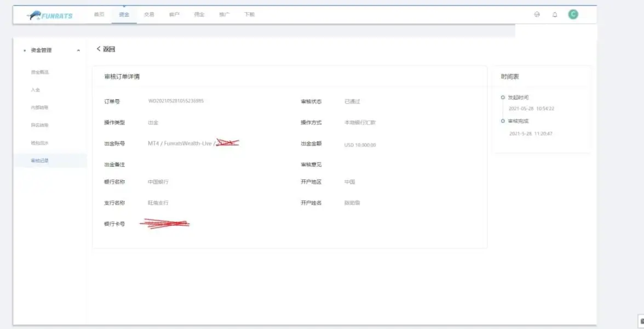Viewport: 644px width, 329px height.
Task: Open the notification bell
Action: [x=555, y=15]
